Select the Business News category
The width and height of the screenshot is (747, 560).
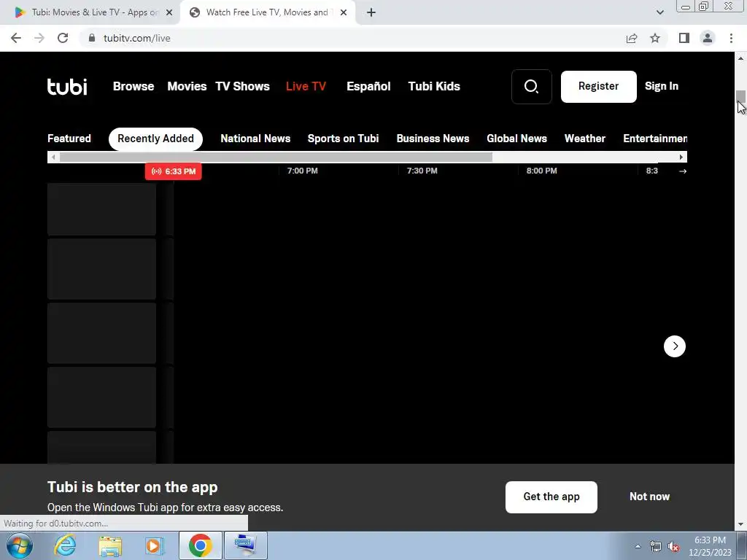click(433, 139)
